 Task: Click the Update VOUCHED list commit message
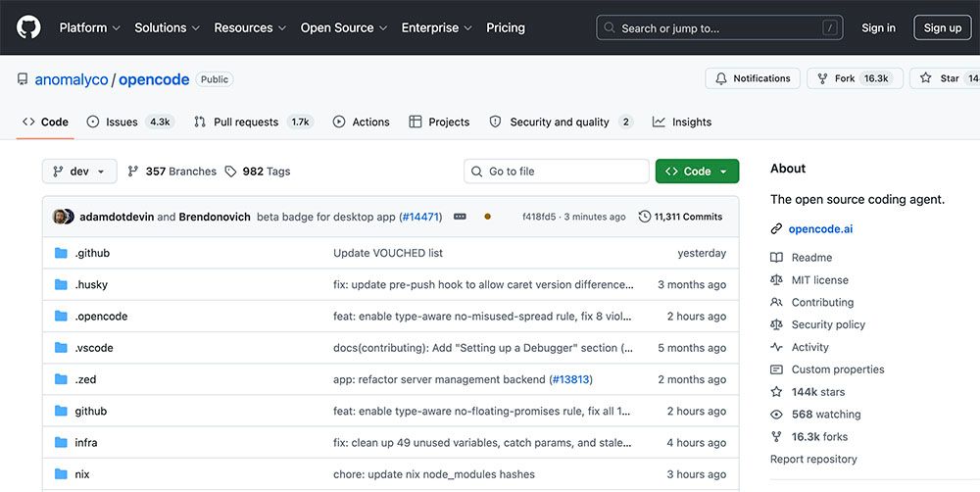click(x=388, y=253)
